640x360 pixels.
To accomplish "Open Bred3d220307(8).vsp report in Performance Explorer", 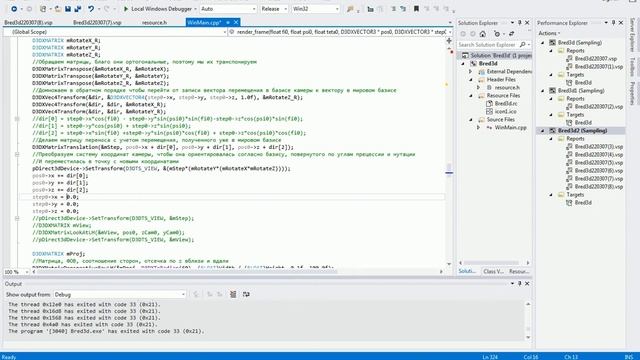I will 599,187.
